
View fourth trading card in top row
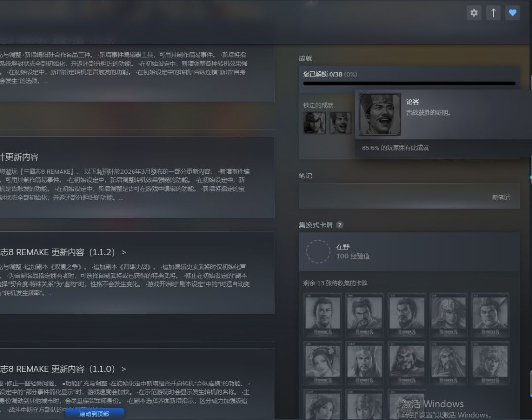click(x=449, y=315)
